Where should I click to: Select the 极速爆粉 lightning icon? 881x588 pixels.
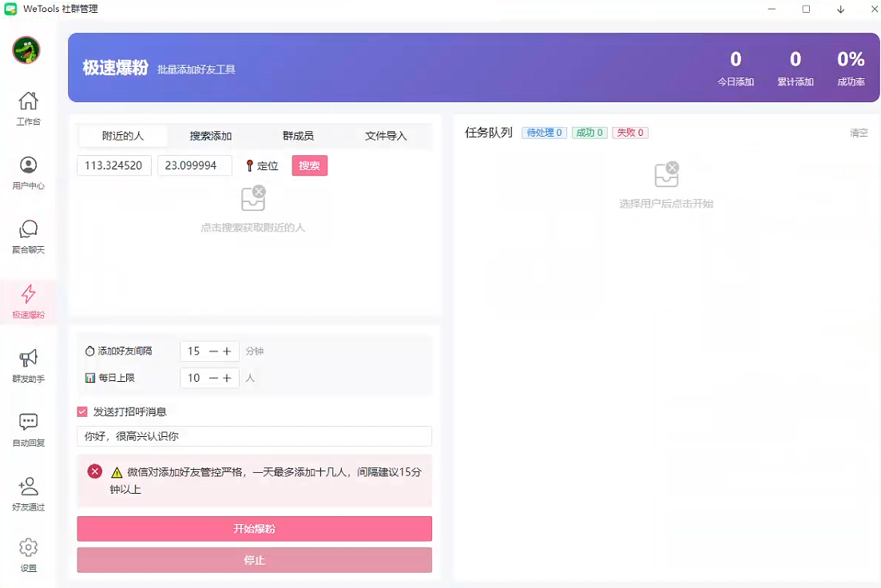point(28,294)
